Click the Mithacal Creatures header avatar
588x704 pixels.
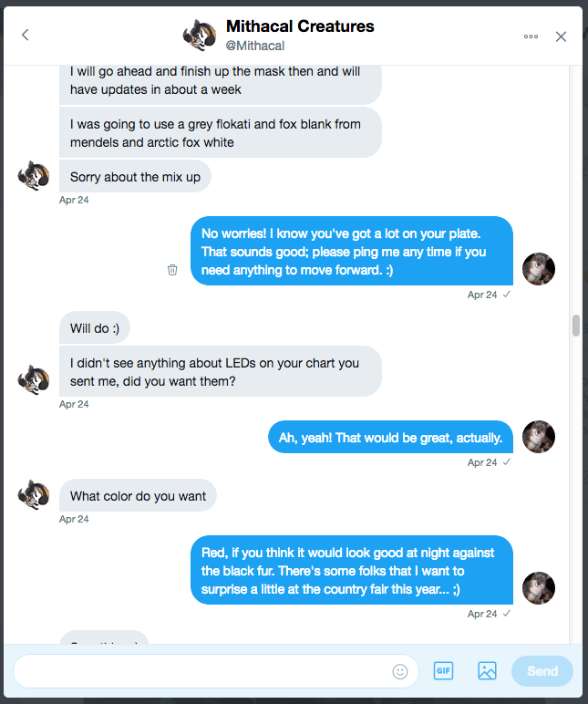tap(199, 36)
